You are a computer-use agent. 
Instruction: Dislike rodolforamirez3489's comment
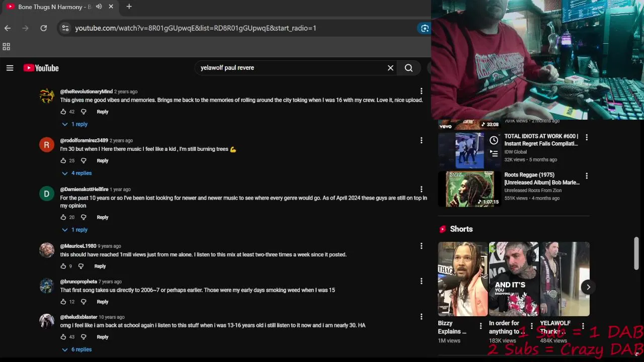click(84, 160)
